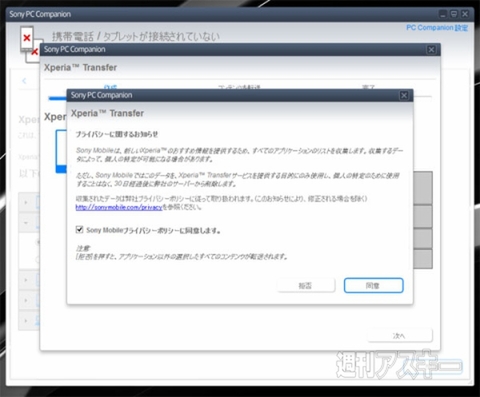Open PC Companion 設定 link in main window
480x397 pixels.
437,28
